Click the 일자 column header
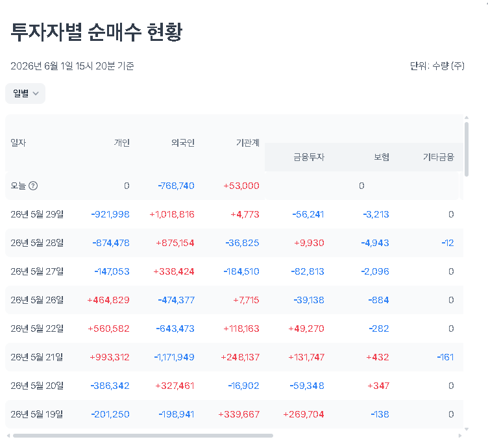488x448 pixels. point(18,143)
